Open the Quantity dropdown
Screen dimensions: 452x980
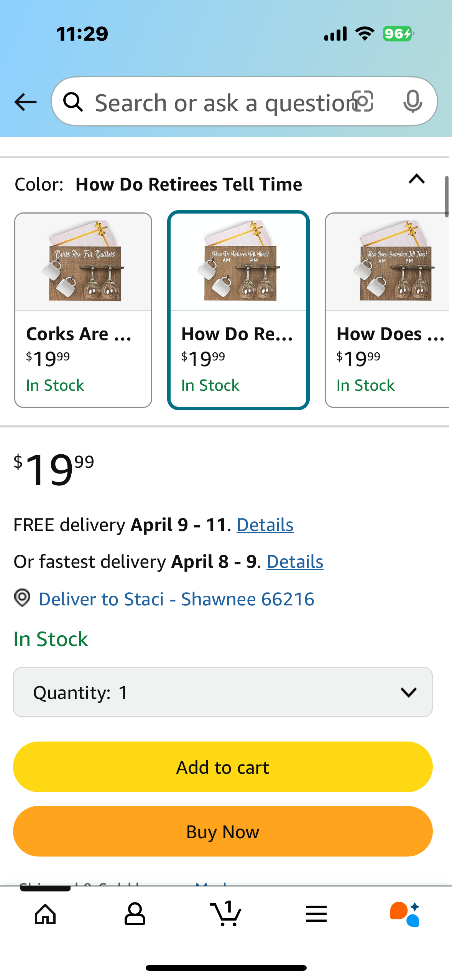(x=223, y=692)
